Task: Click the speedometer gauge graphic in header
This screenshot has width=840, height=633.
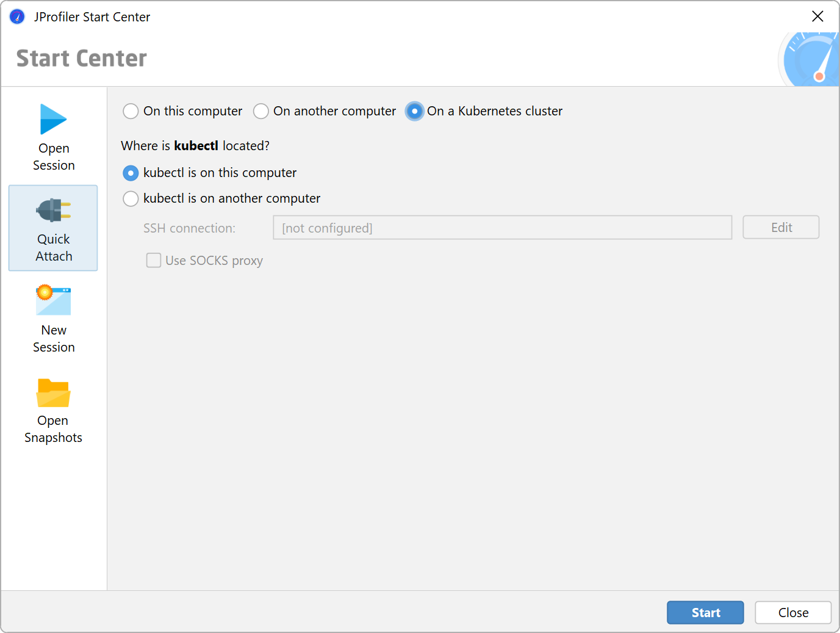Action: [x=811, y=60]
